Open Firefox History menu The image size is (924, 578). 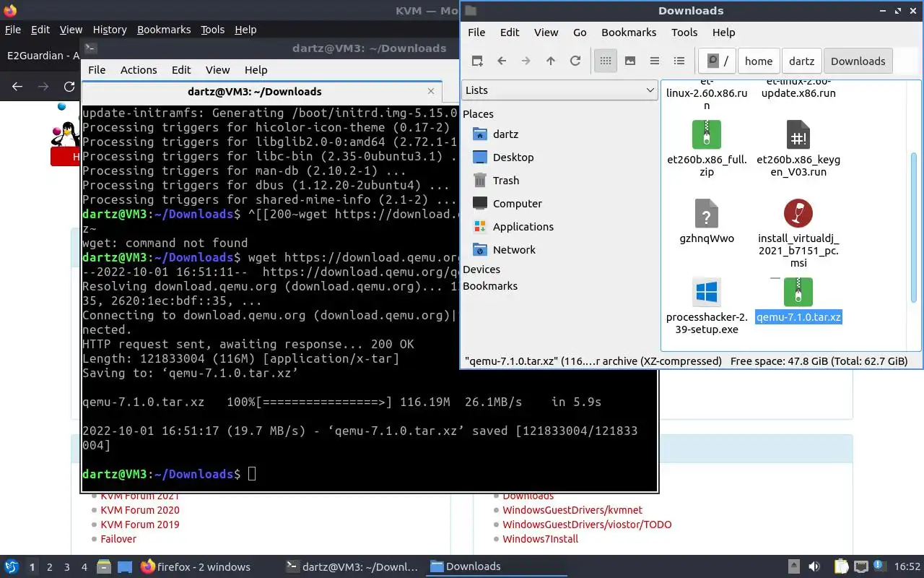(110, 30)
